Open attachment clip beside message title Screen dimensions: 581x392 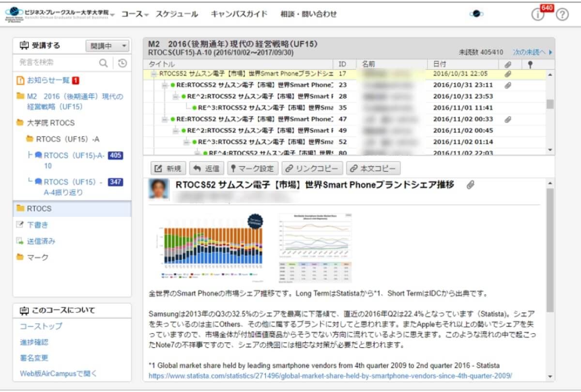[470, 185]
